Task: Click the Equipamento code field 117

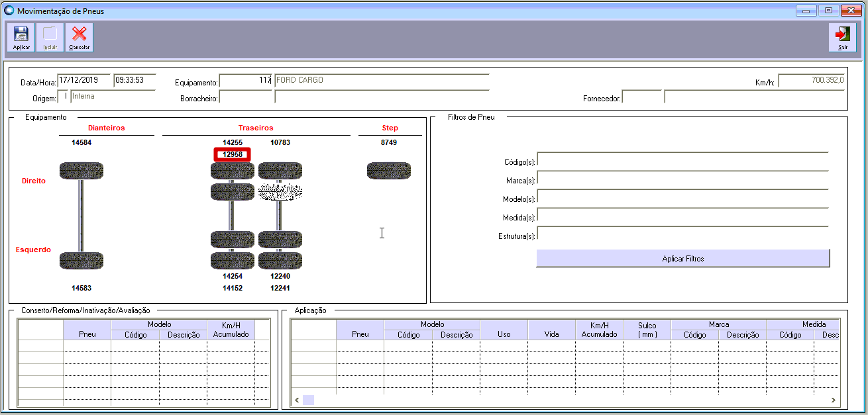Action: (x=246, y=81)
